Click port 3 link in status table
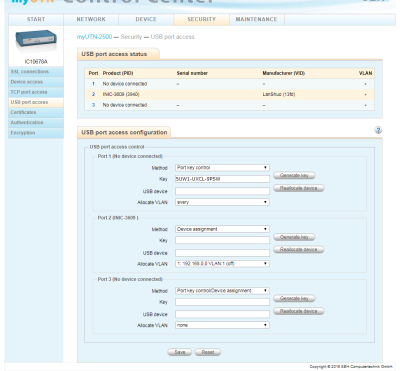 (93, 105)
